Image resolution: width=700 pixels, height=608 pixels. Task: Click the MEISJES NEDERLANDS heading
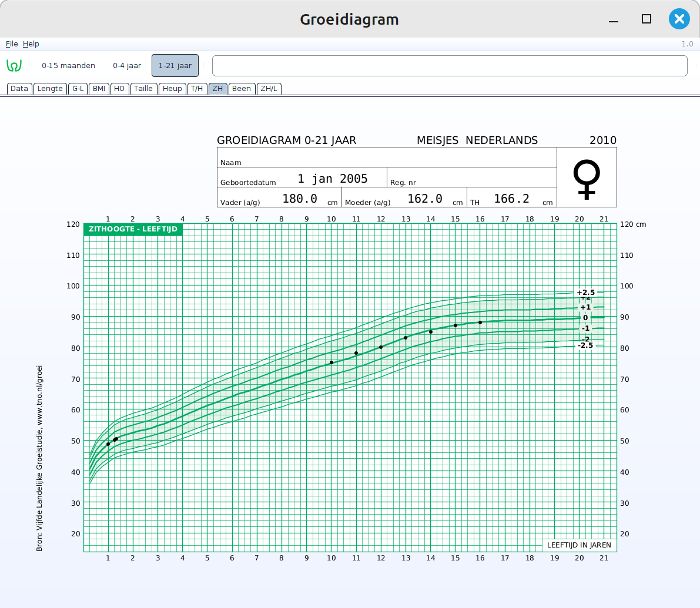click(477, 140)
